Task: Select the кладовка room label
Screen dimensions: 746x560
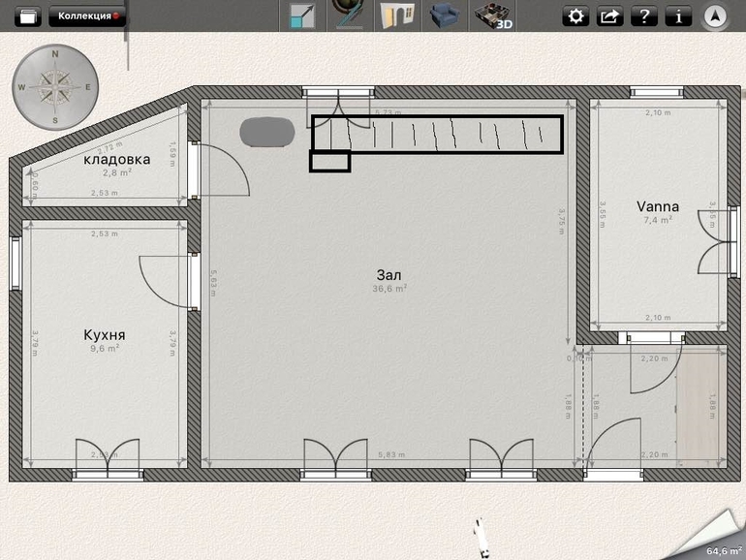Action: click(x=116, y=159)
